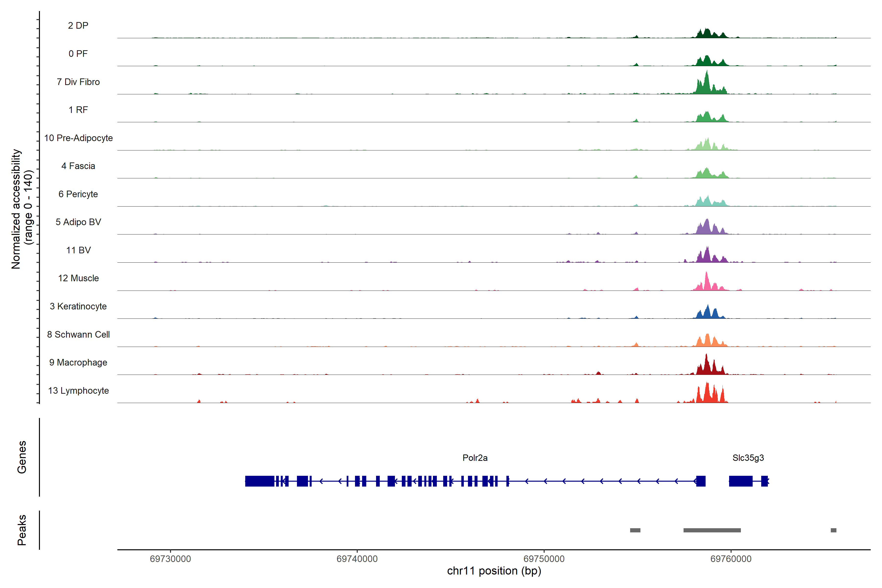
Task: Click the Peaks panel label
Action: [22, 530]
